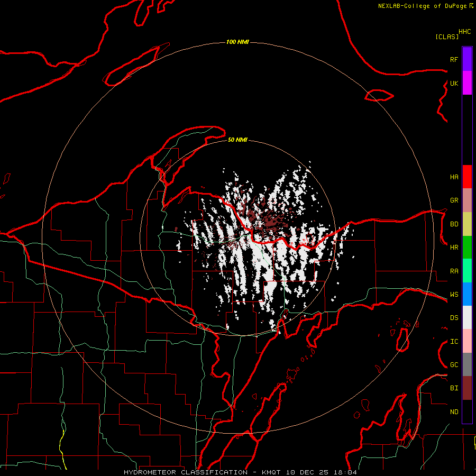The image size is (476, 476).
Task: Click the UK magenta legend swatch
Action: click(467, 83)
